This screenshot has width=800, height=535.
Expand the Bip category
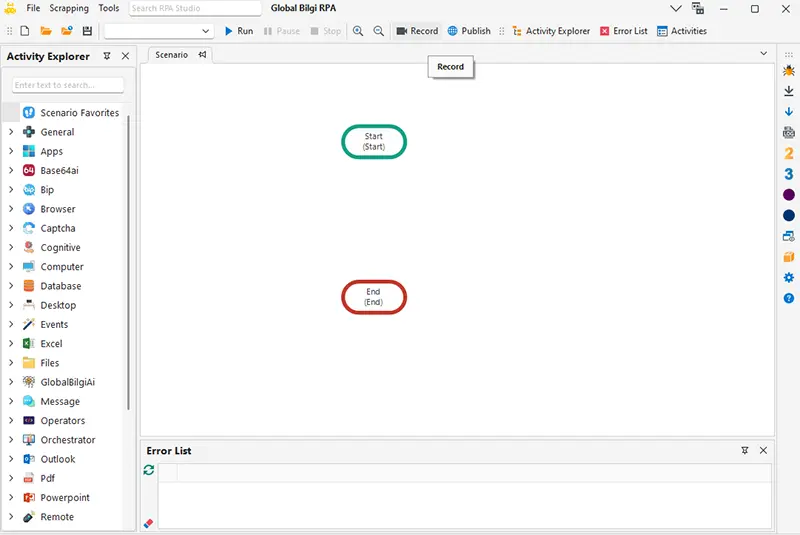pos(11,190)
